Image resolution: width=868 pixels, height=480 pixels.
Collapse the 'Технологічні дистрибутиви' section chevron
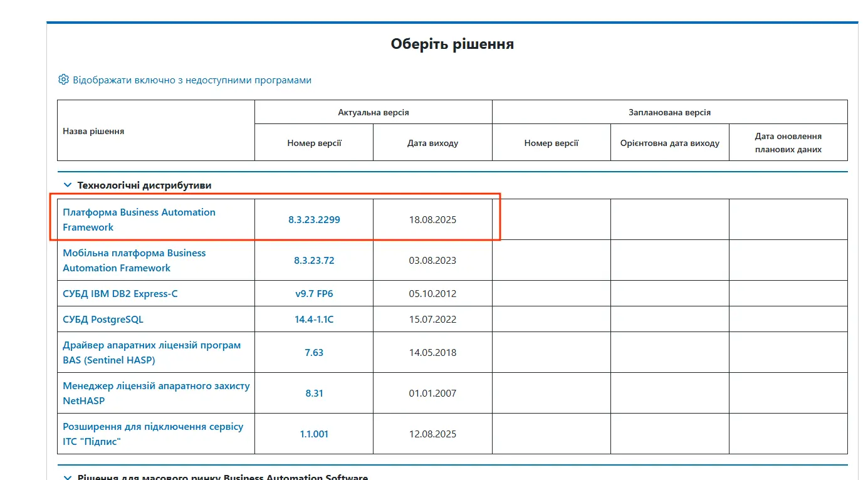pyautogui.click(x=68, y=185)
